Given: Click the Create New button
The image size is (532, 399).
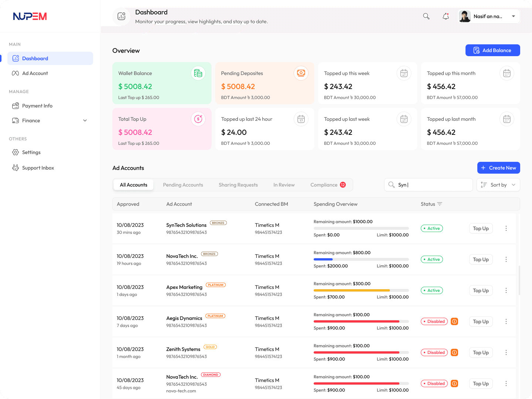Looking at the screenshot, I should pyautogui.click(x=498, y=168).
